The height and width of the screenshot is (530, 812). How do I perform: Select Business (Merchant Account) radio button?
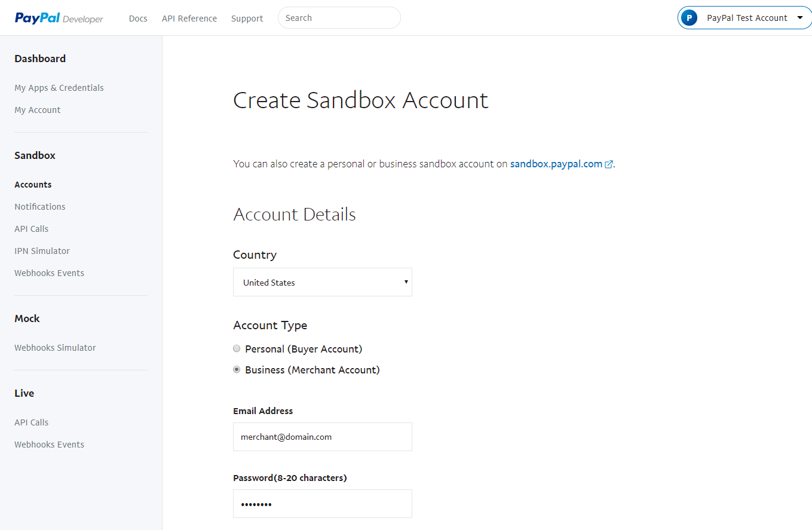237,369
